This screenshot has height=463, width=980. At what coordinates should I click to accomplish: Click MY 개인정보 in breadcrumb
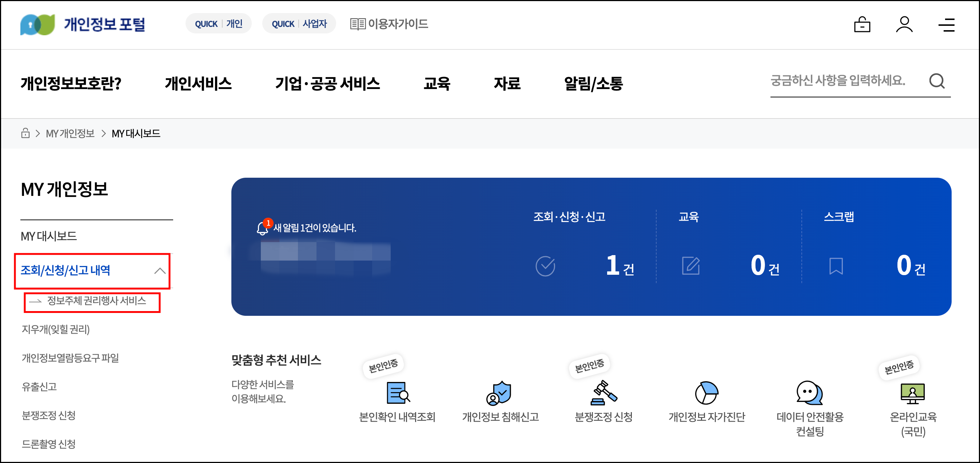click(x=70, y=133)
